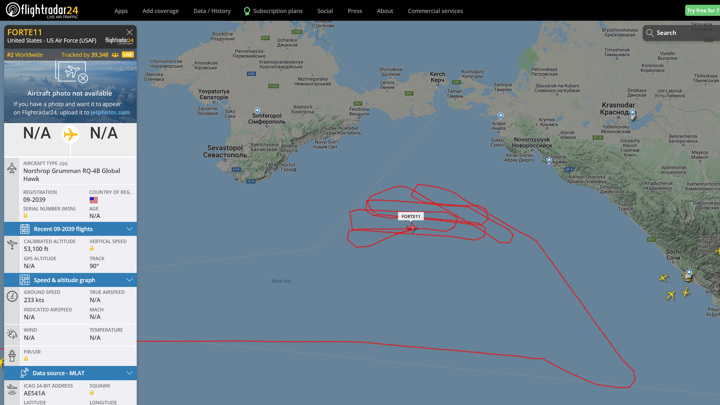Click the aircraft photo unavailable icon
This screenshot has width=720, height=405.
tap(71, 73)
